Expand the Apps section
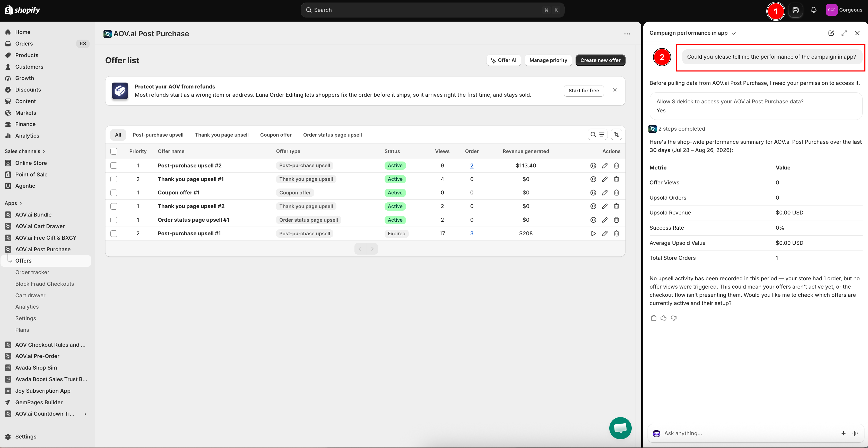The width and height of the screenshot is (868, 448). [x=13, y=203]
